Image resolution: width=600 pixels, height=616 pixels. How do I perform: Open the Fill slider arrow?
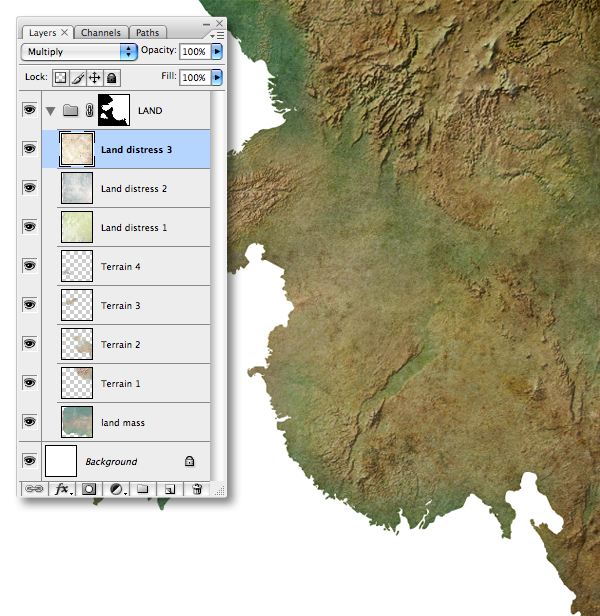(x=217, y=77)
